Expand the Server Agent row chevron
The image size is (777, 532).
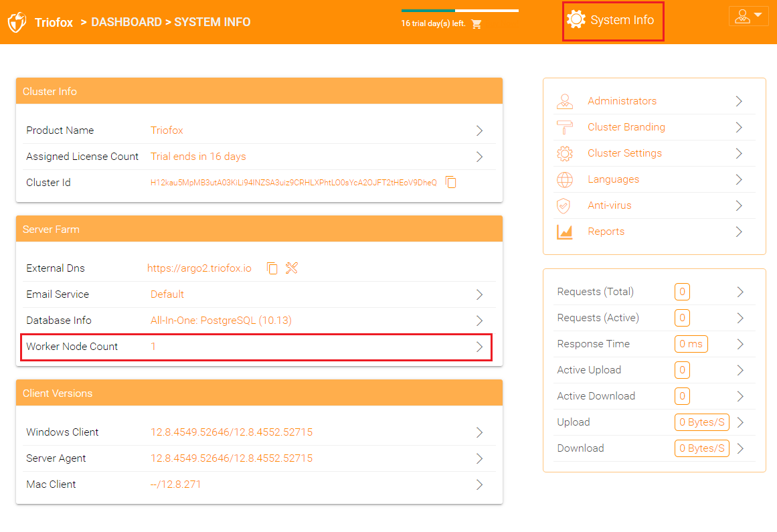coord(479,458)
